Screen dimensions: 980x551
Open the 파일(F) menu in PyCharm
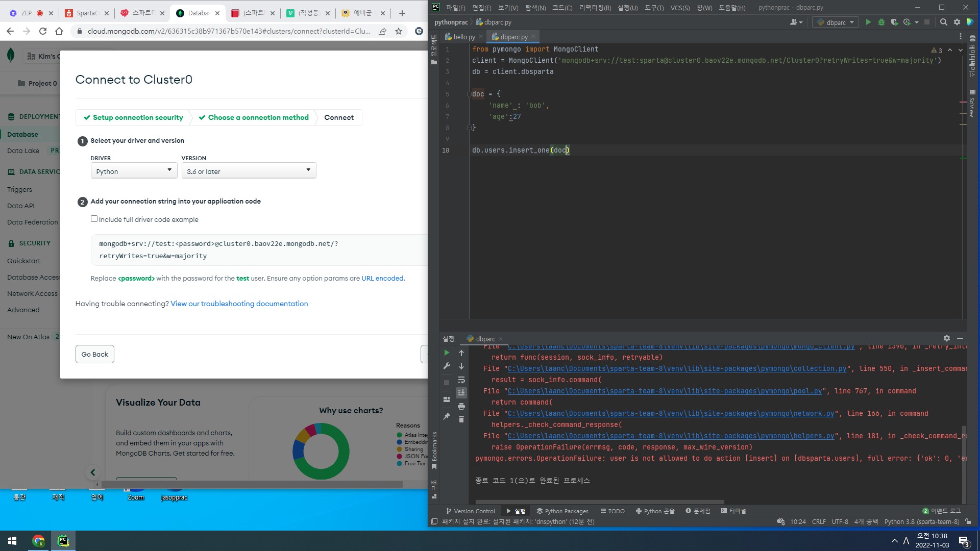[455, 8]
